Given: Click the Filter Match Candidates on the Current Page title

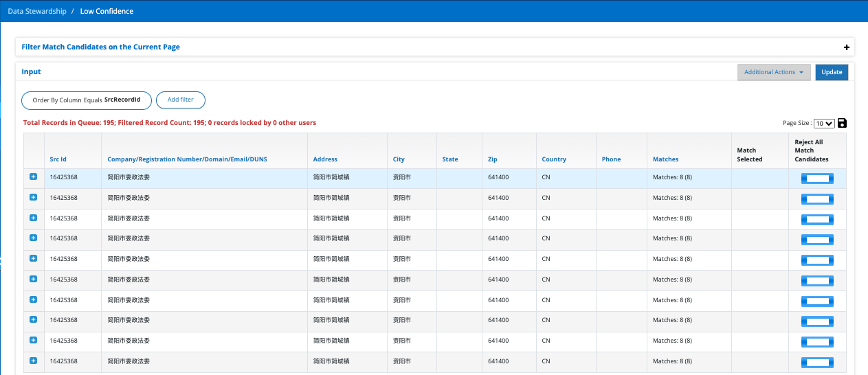Looking at the screenshot, I should tap(100, 47).
